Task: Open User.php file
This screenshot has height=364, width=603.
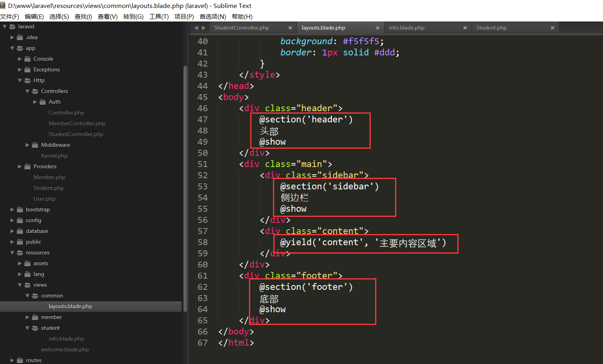Action: (x=44, y=199)
